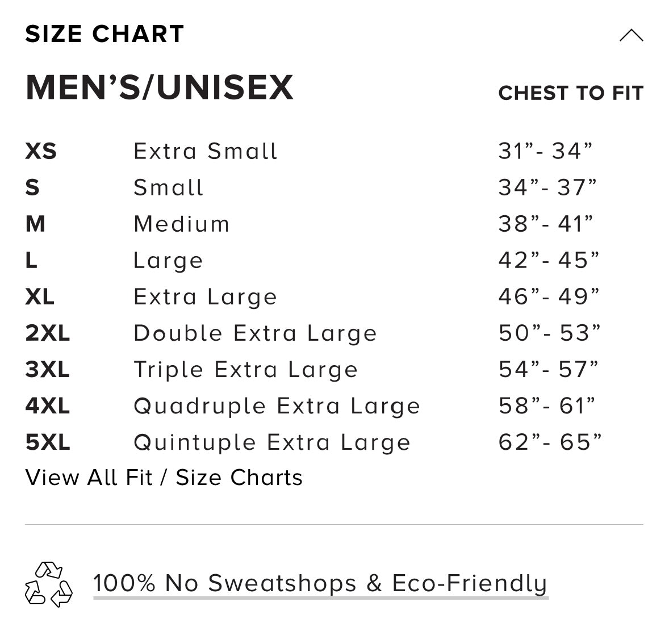Click the Small size name
669x644 pixels.
(168, 187)
